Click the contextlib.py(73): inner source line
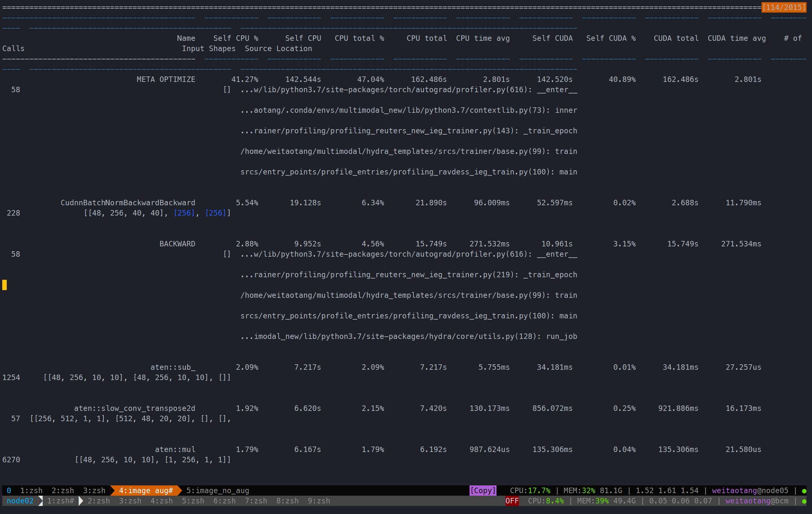812x514 pixels. 409,110
